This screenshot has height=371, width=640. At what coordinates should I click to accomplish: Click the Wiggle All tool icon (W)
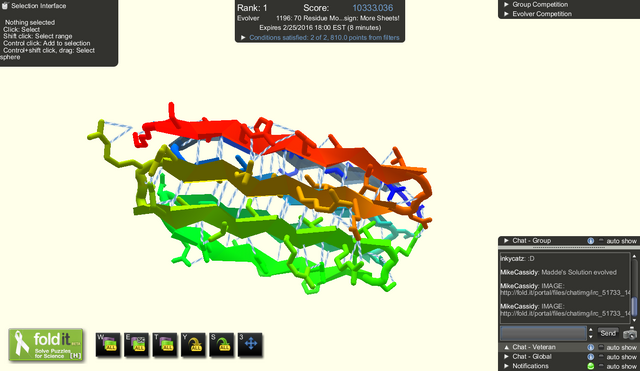pyautogui.click(x=108, y=344)
